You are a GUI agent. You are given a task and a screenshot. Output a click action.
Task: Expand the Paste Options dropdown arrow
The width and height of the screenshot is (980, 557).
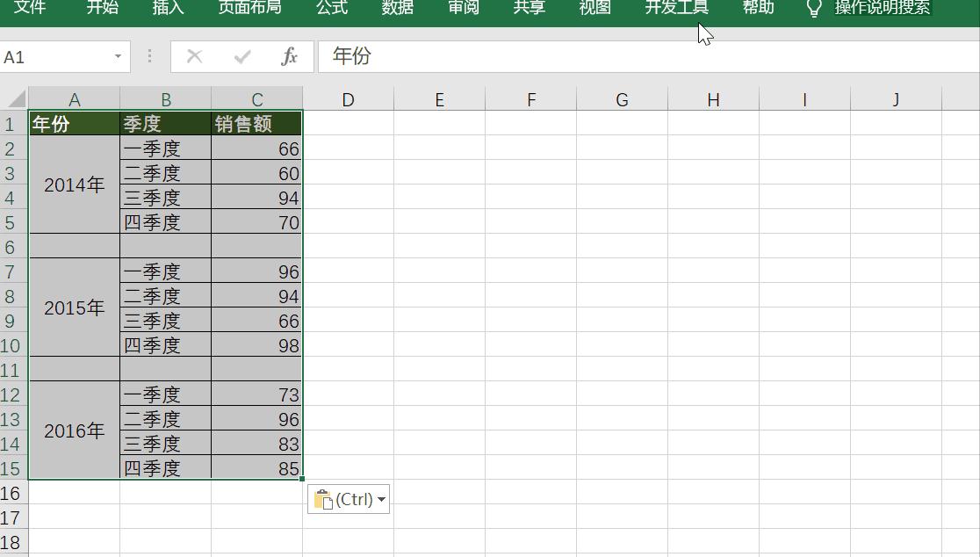click(380, 498)
